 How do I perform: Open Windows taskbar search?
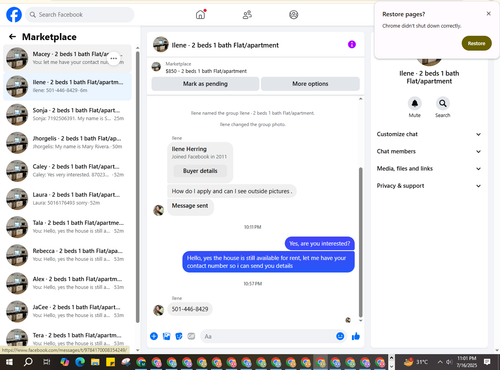[28, 362]
